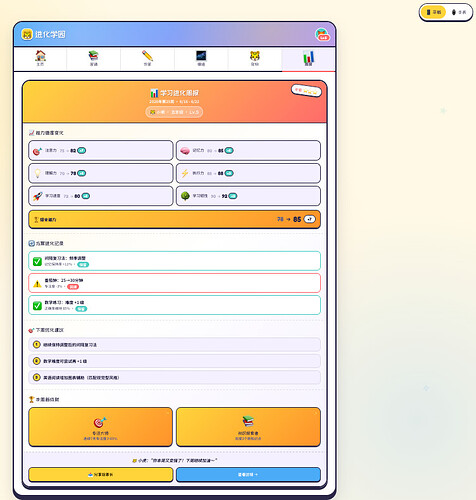Click the teal gain badge after 78

coord(82,173)
